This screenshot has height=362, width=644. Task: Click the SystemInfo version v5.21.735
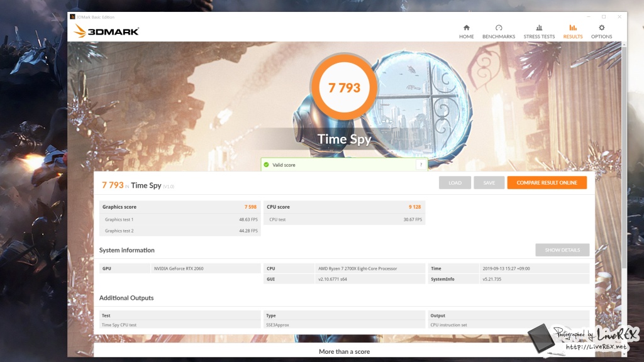(x=492, y=279)
